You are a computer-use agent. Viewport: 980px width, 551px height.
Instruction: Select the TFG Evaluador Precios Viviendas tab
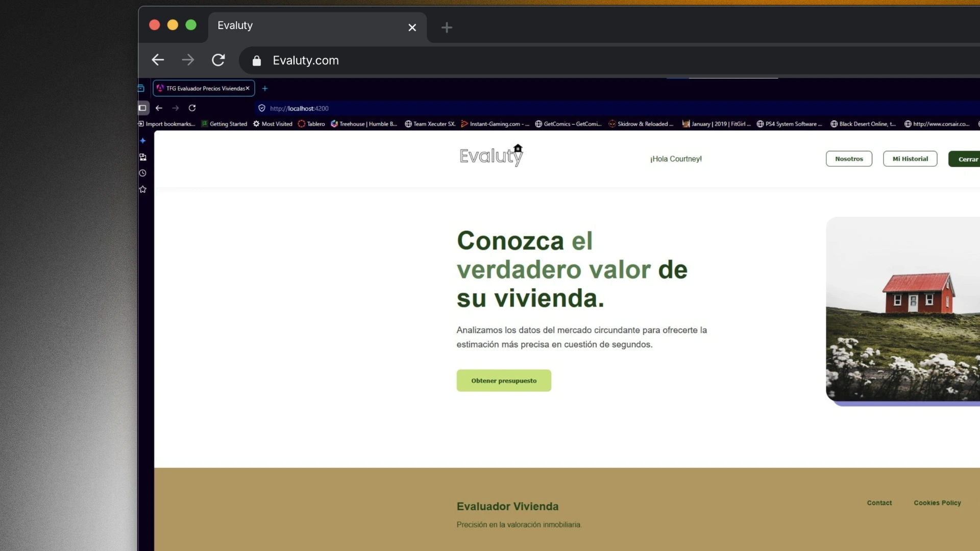[x=204, y=88]
